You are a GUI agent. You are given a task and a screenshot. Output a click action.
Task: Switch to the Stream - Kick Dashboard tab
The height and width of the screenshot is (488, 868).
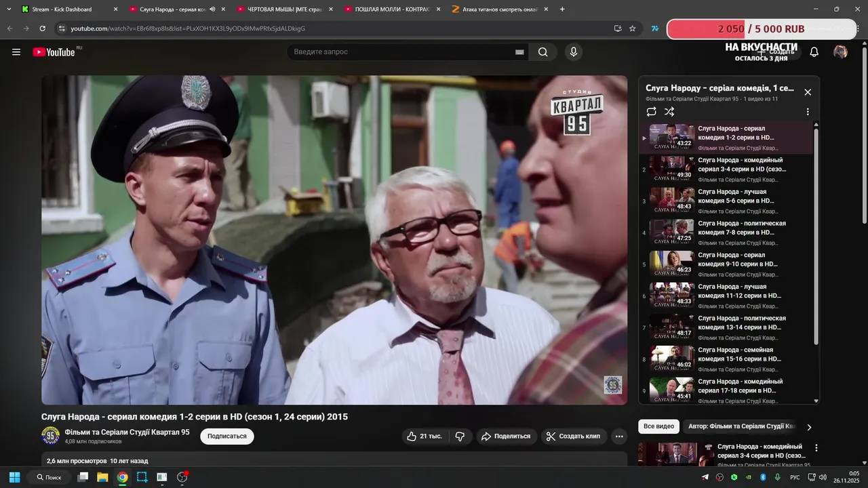click(62, 9)
